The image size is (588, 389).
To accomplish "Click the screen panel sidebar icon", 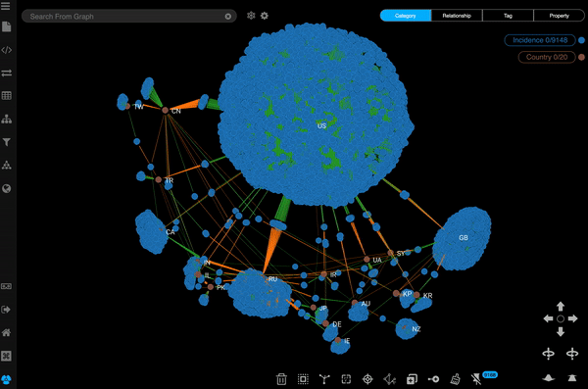I will click(7, 286).
